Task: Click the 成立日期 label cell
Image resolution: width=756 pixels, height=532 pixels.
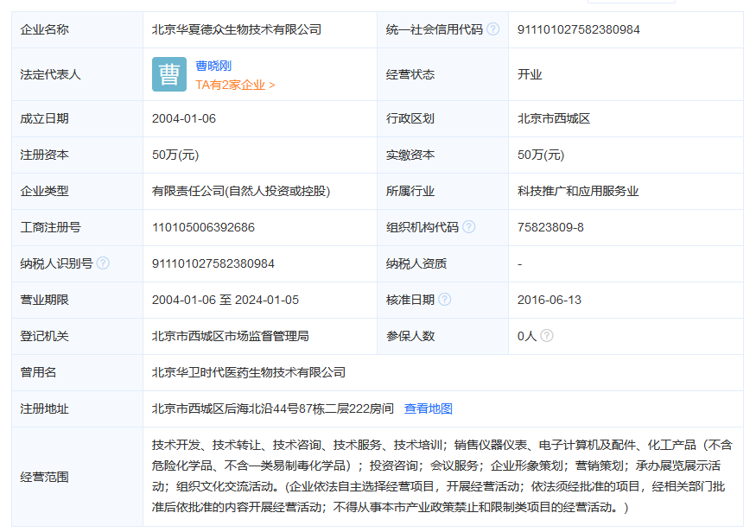Action: coord(77,118)
